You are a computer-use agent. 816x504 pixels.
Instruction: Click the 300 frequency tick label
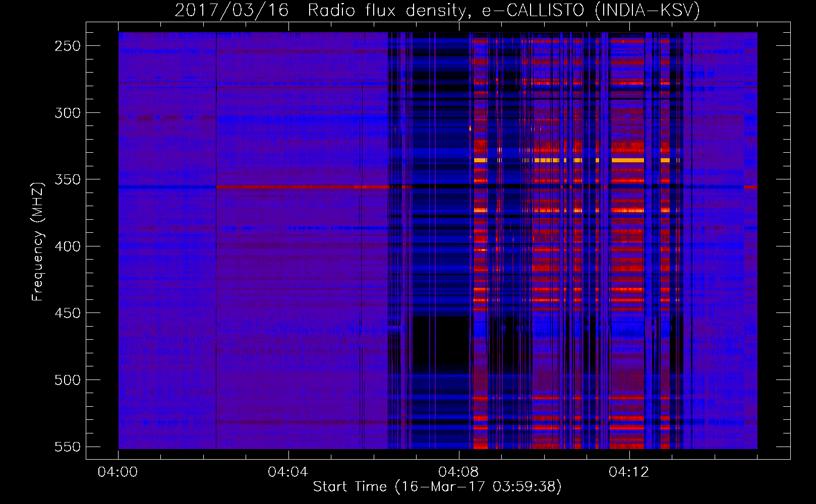pos(68,113)
